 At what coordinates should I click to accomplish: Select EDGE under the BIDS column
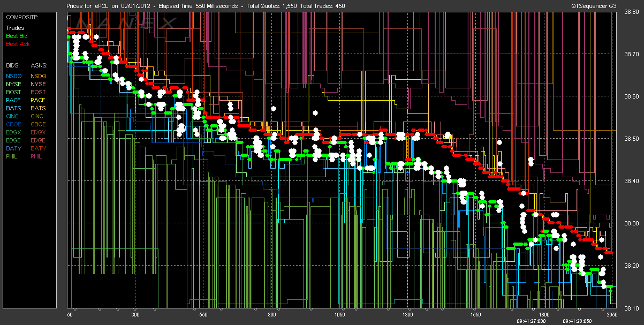click(13, 140)
